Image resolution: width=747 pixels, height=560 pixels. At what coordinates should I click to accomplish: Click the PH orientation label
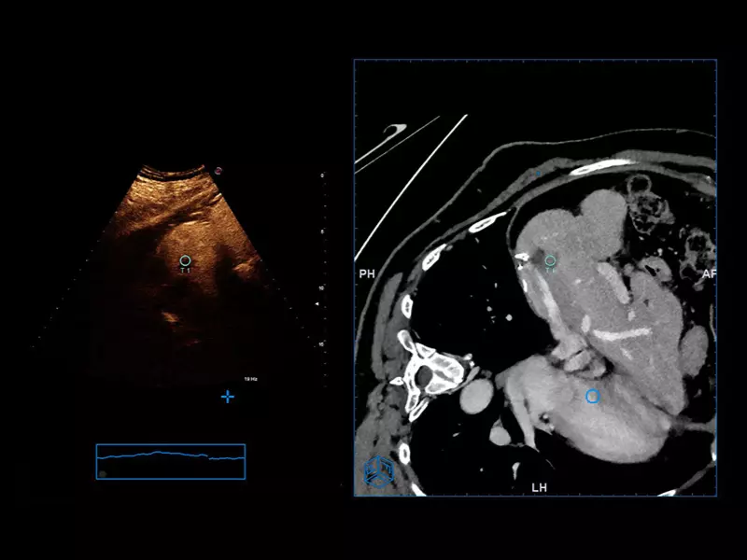[x=366, y=274]
